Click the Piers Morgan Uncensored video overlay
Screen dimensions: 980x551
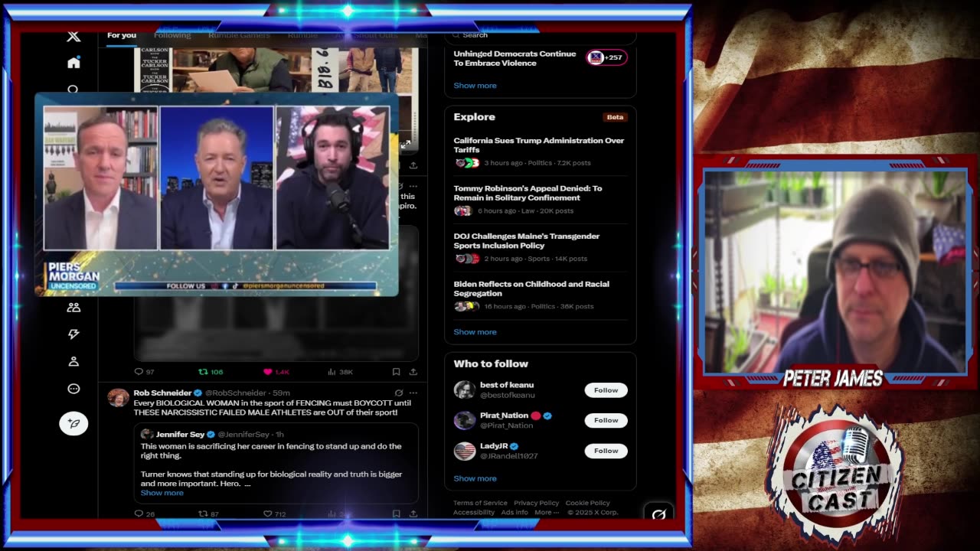[x=216, y=195]
